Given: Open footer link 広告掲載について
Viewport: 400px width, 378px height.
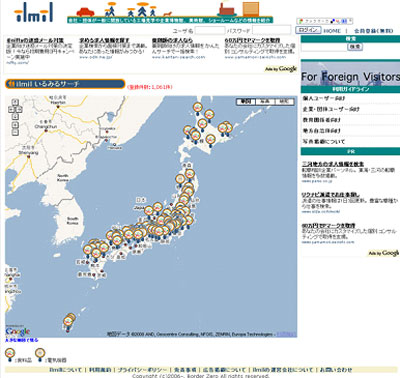Looking at the screenshot, I should point(224,370).
